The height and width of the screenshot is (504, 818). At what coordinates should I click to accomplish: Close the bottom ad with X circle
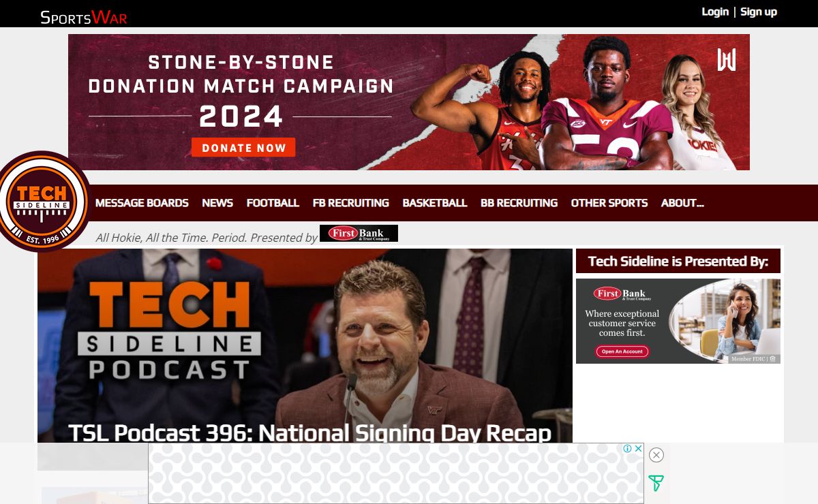656,455
